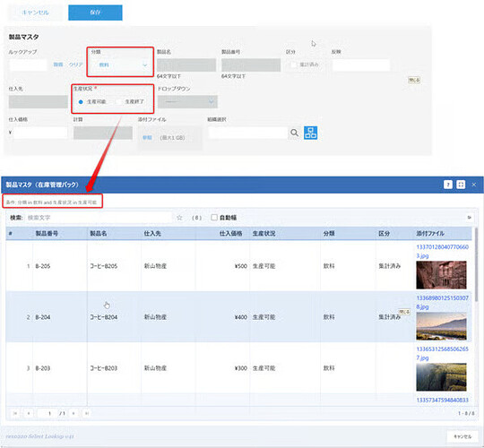Image resolution: width=484 pixels, height=448 pixels.
Task: Click the 参照 link next to ルックアップ
Action: pos(58,65)
